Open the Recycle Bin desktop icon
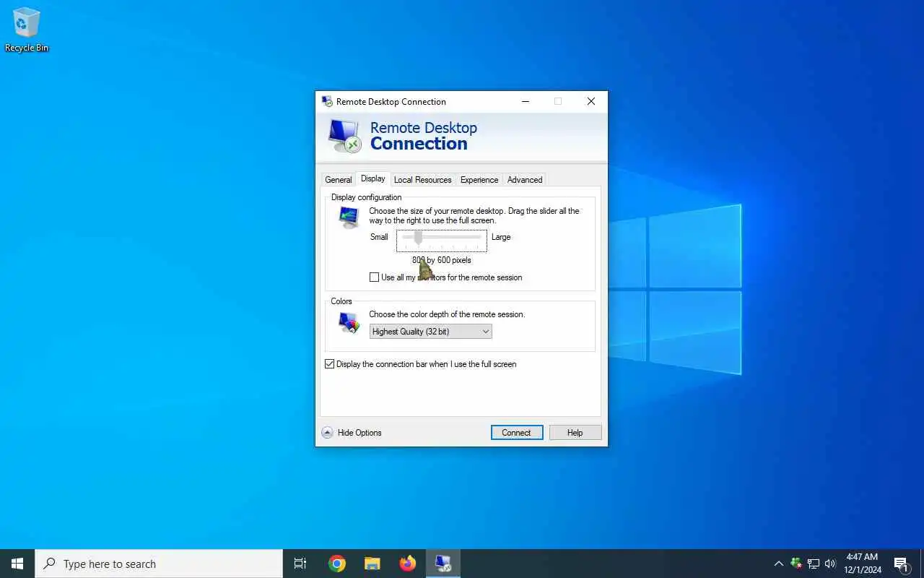924x578 pixels. pos(26,30)
